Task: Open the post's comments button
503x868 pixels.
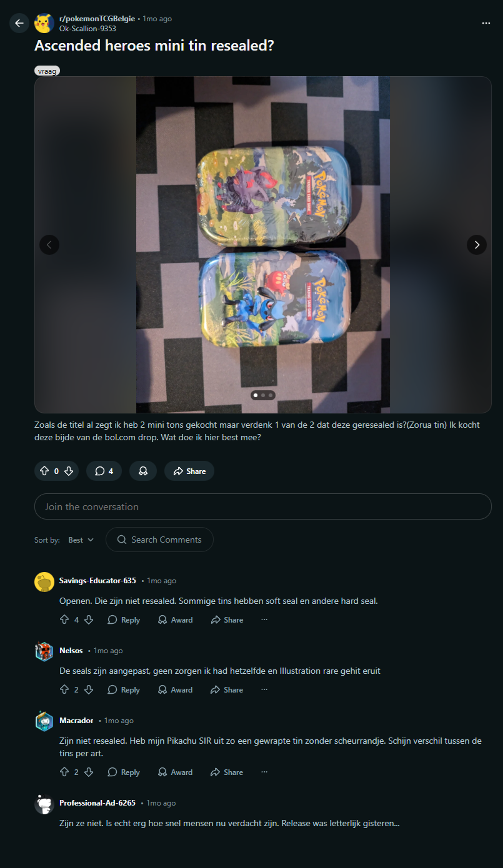Action: coord(104,471)
